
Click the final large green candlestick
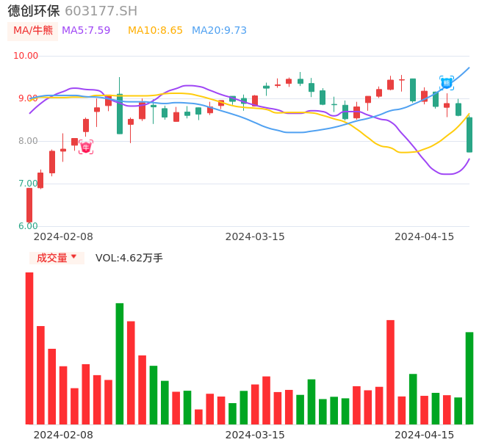click(469, 134)
